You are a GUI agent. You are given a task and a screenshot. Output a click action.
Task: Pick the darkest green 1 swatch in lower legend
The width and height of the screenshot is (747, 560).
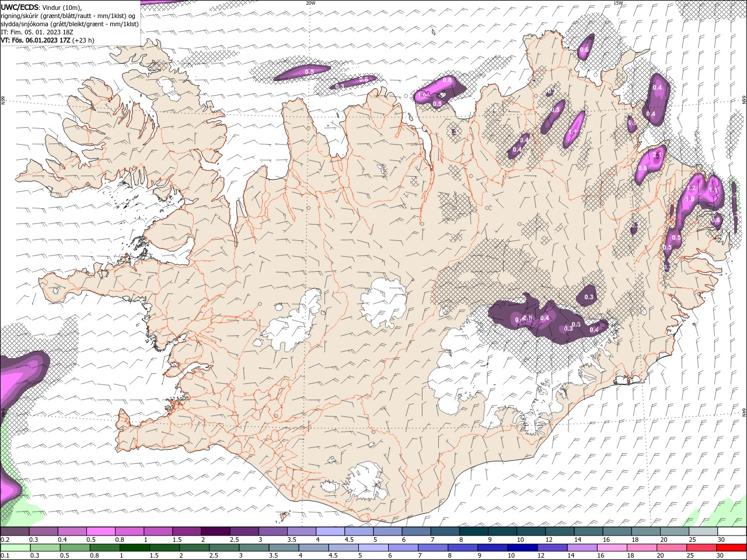point(134,548)
